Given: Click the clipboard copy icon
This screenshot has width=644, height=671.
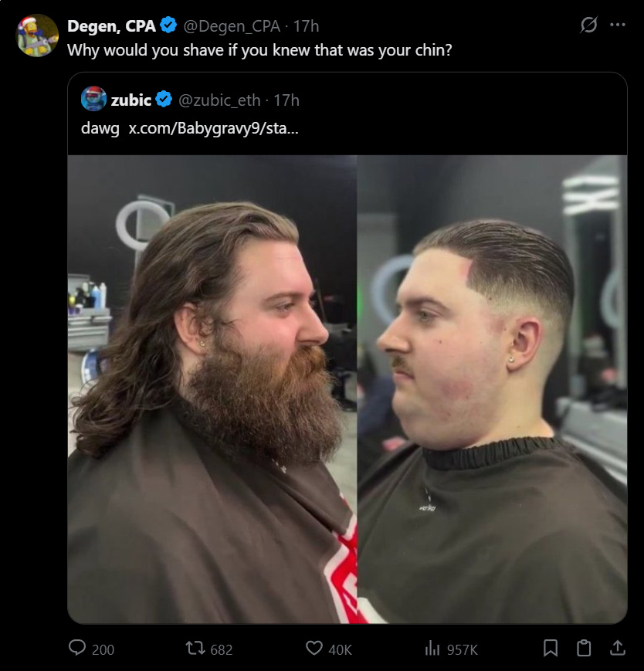Looking at the screenshot, I should [x=584, y=648].
